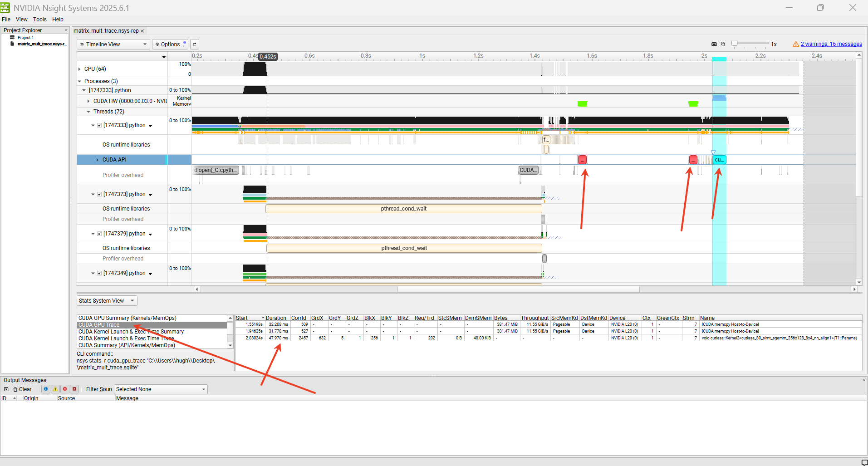Expand the CUDA HW row

[88, 101]
